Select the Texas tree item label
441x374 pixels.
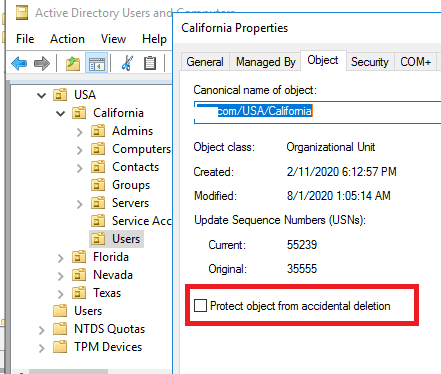(x=107, y=293)
